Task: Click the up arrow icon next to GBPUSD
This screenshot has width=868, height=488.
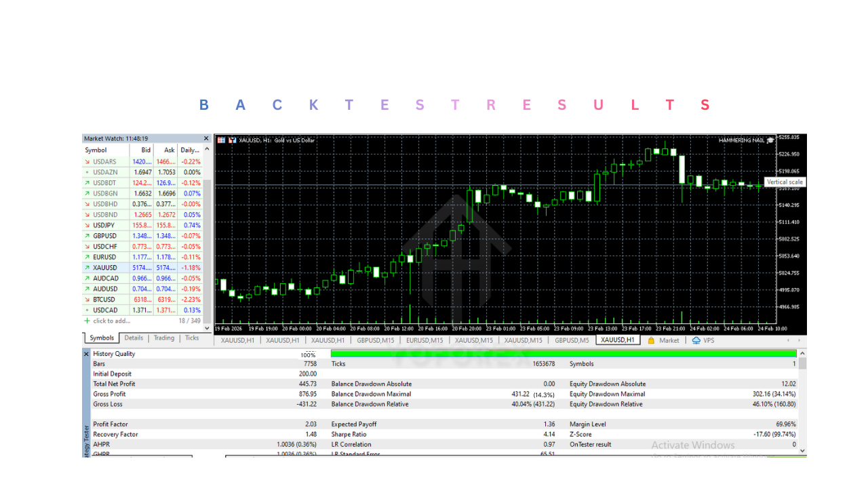Action: point(87,236)
